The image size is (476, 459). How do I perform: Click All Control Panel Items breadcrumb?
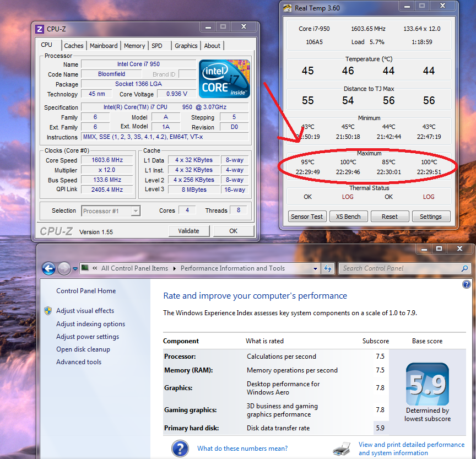coord(134,268)
